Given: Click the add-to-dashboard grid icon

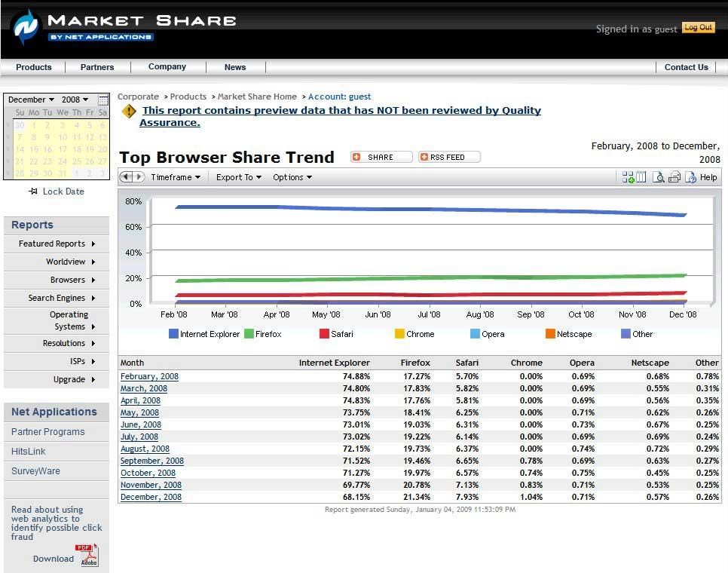Looking at the screenshot, I should tap(628, 177).
